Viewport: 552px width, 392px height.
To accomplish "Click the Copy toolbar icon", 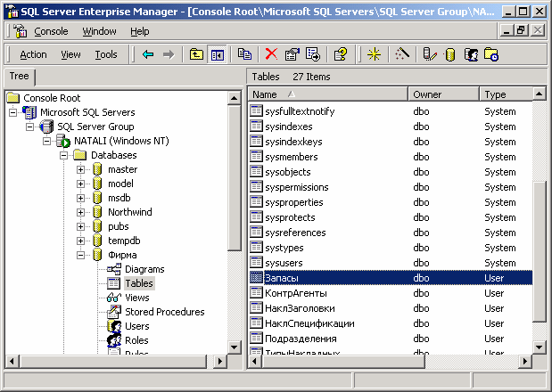I will click(x=244, y=54).
